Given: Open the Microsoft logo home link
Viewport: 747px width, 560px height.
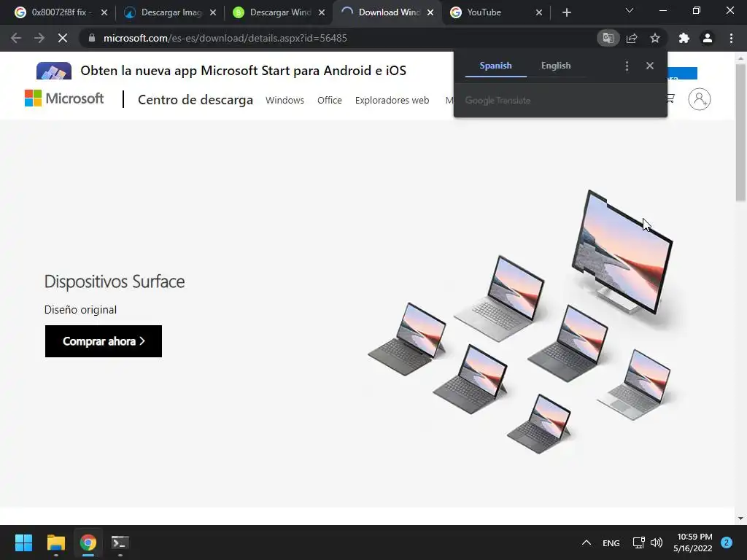Looking at the screenshot, I should click(x=64, y=98).
